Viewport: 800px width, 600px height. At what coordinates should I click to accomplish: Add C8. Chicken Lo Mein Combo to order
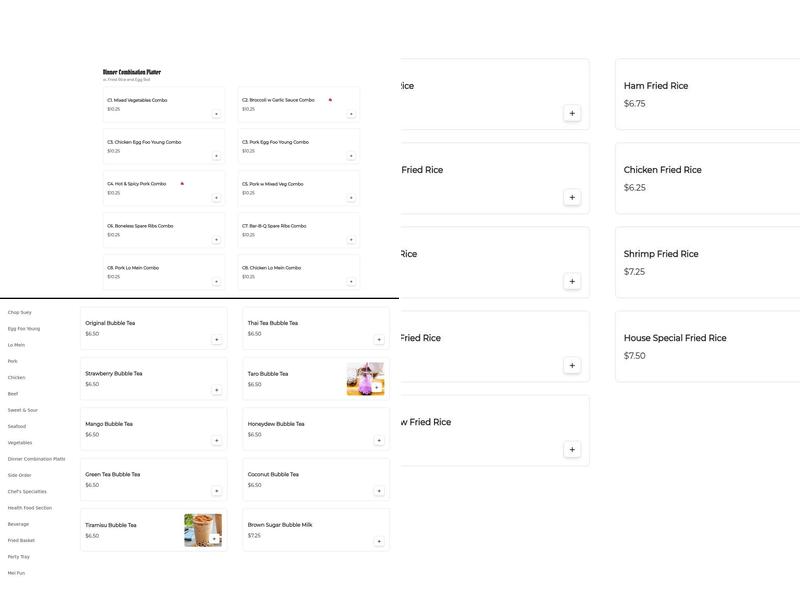point(351,282)
